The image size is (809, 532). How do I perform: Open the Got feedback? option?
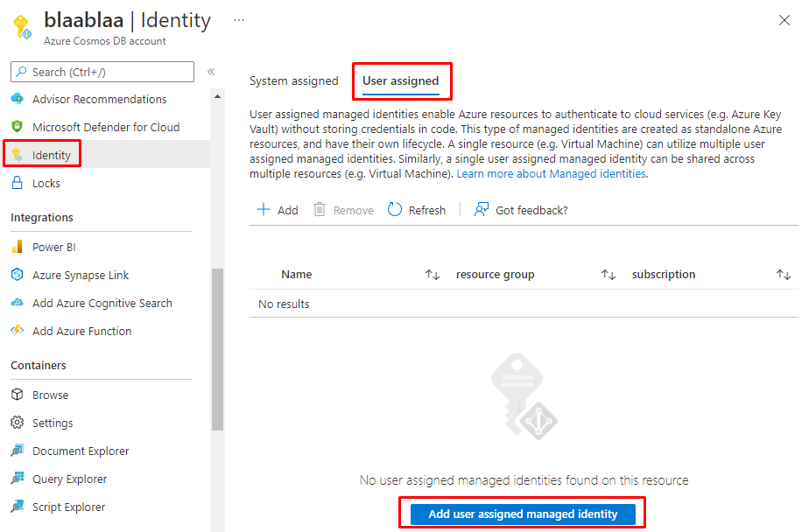click(521, 210)
